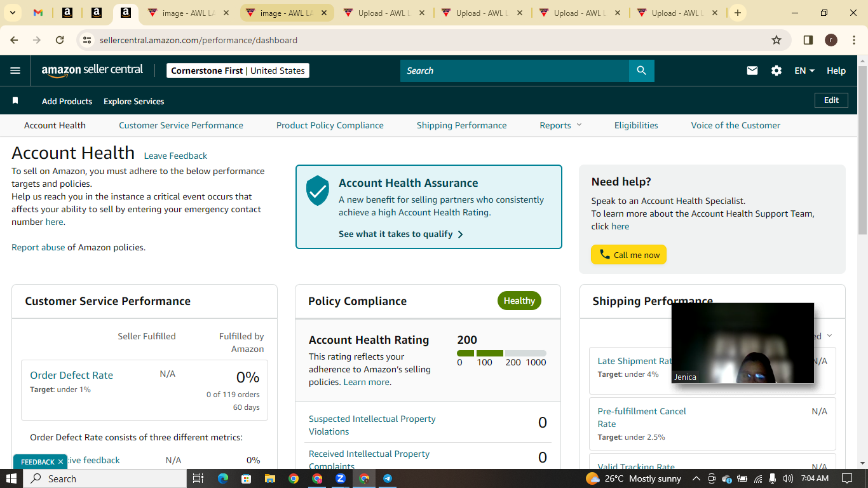
Task: Open the Product Policy Compliance tab
Action: click(x=330, y=125)
